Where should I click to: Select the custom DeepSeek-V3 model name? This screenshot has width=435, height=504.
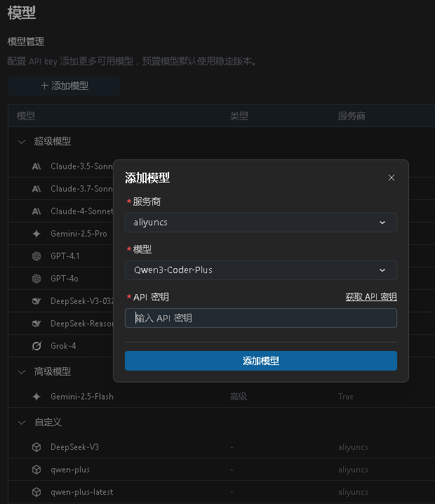point(74,447)
